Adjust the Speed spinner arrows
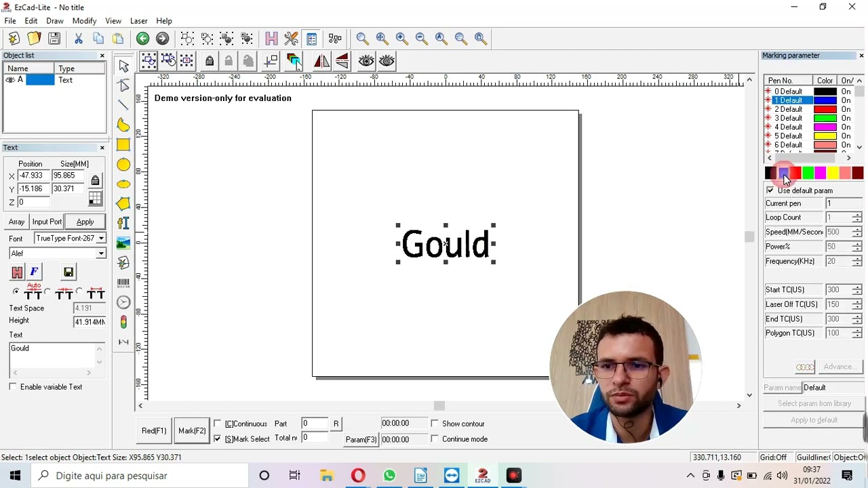Screen dimensions: 868x488 pos(857,232)
